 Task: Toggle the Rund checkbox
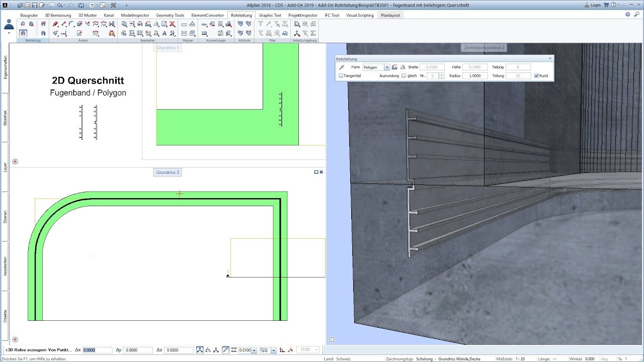(x=536, y=76)
